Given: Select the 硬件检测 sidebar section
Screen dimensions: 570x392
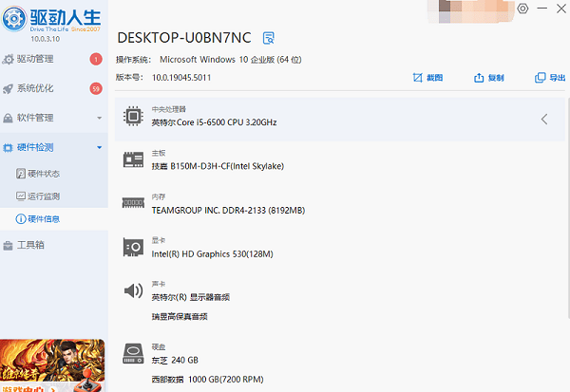Looking at the screenshot, I should 54,147.
